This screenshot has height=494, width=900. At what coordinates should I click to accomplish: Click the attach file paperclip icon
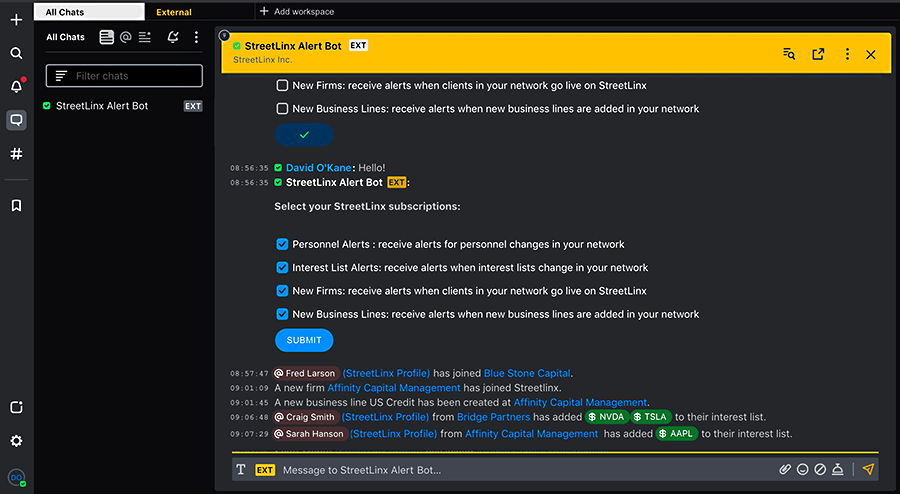pyautogui.click(x=786, y=469)
